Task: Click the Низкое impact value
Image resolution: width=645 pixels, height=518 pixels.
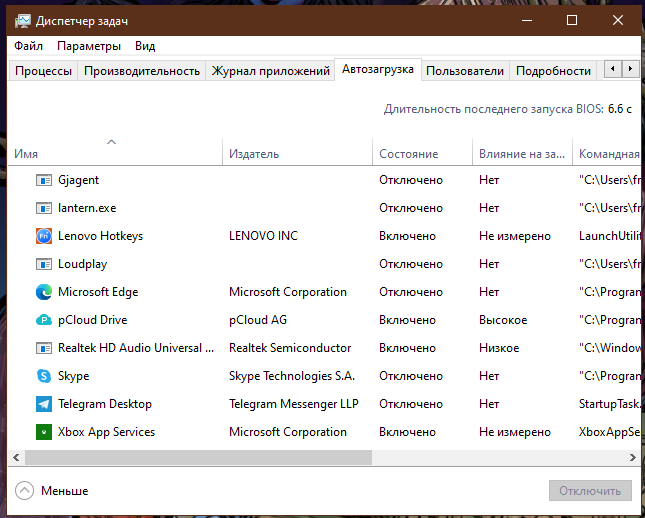Action: 499,348
